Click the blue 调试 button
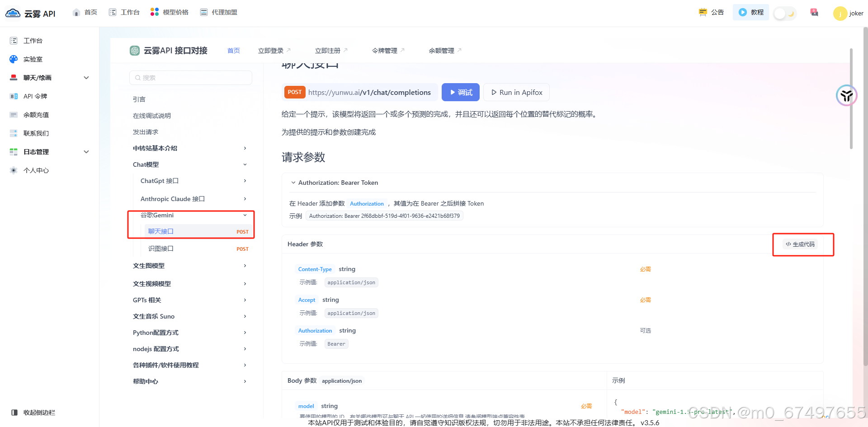Screen dimensions: 868x427 click(461, 92)
